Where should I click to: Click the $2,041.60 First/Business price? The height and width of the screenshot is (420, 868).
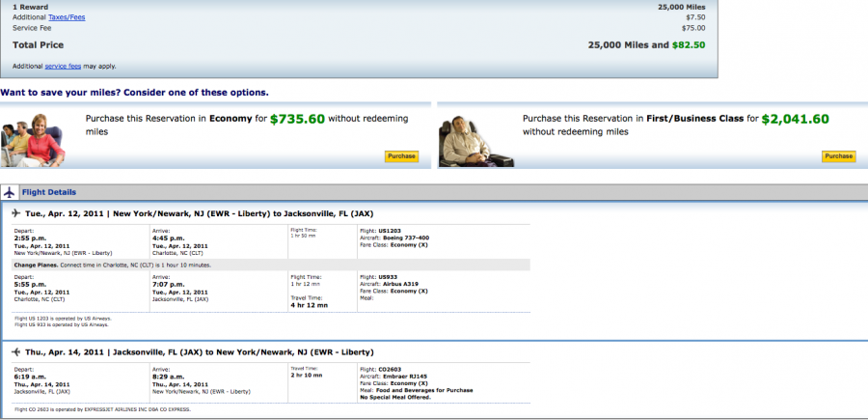[x=795, y=120]
